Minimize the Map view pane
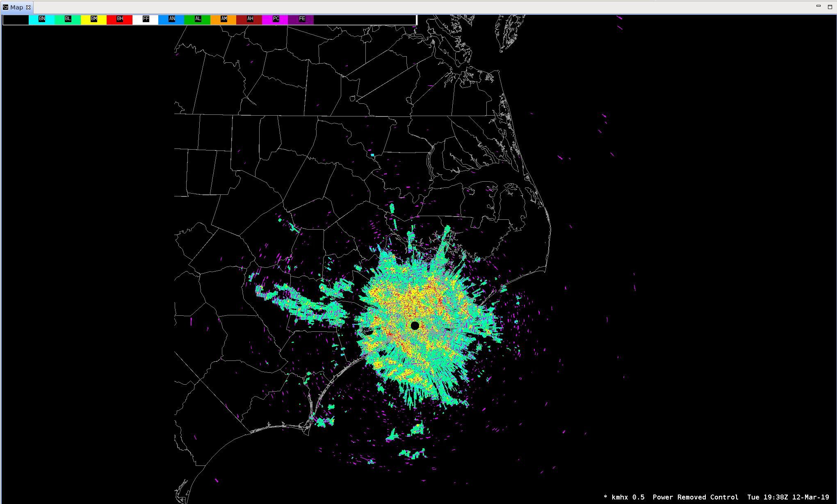This screenshot has height=504, width=837. coord(819,6)
